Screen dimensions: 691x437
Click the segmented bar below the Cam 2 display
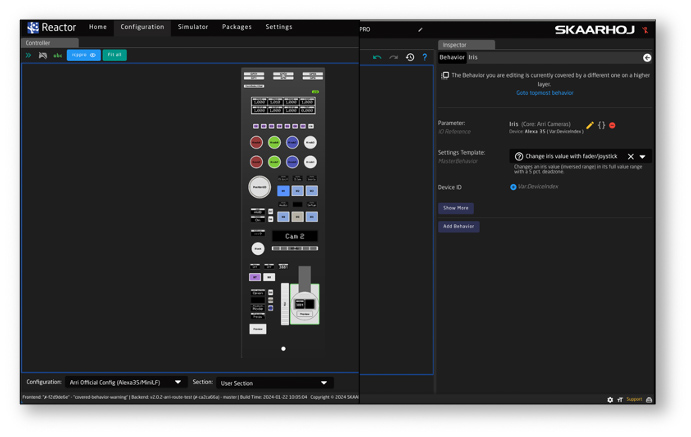[x=295, y=248]
